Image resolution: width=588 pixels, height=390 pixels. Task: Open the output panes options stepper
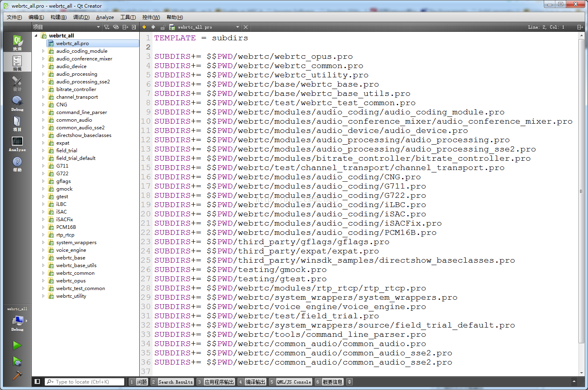coord(349,382)
